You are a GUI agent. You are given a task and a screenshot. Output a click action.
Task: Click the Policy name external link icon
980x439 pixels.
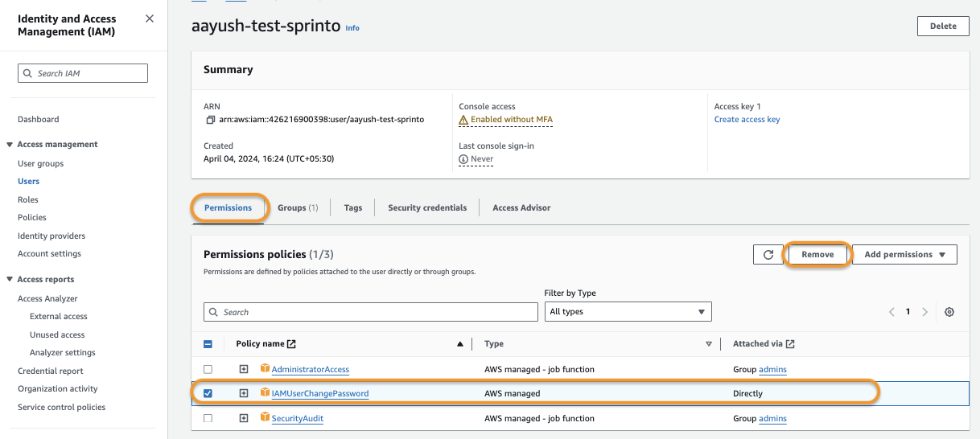pos(291,344)
